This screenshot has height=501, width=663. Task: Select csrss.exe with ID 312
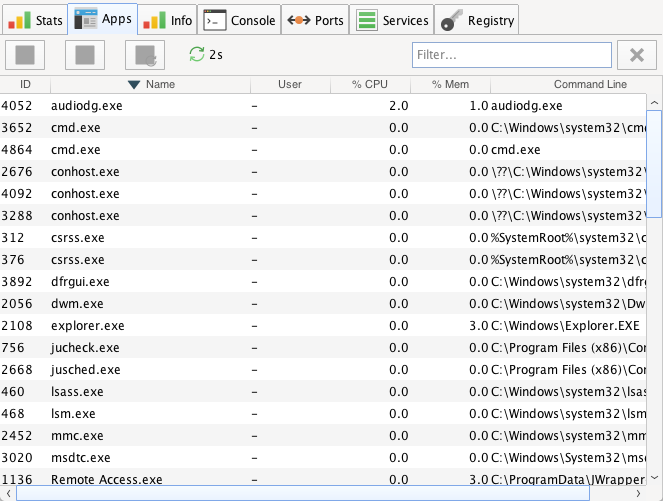tap(77, 238)
